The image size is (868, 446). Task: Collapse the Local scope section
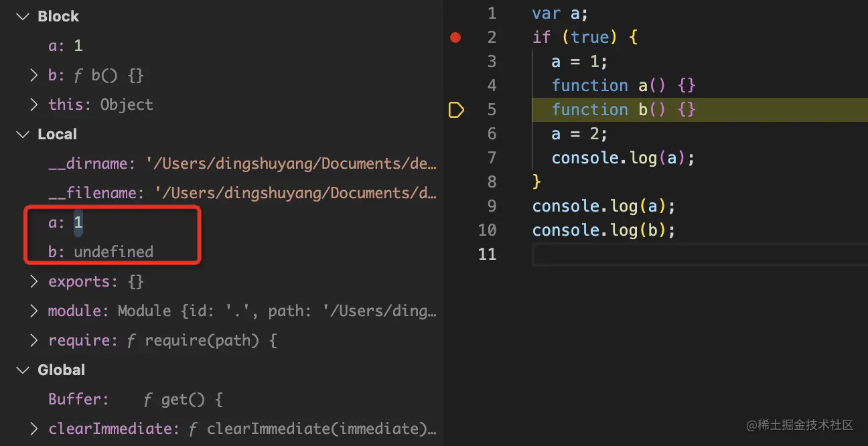23,135
